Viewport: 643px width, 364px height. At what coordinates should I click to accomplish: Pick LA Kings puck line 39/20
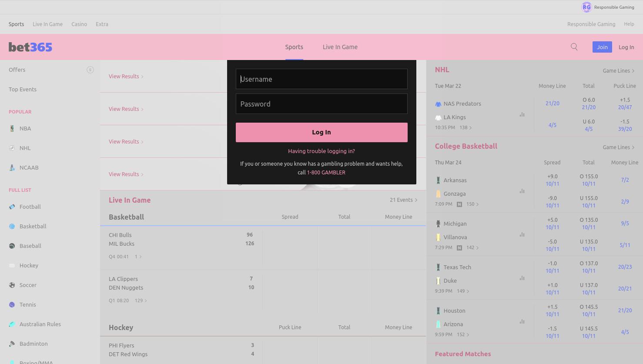click(625, 129)
